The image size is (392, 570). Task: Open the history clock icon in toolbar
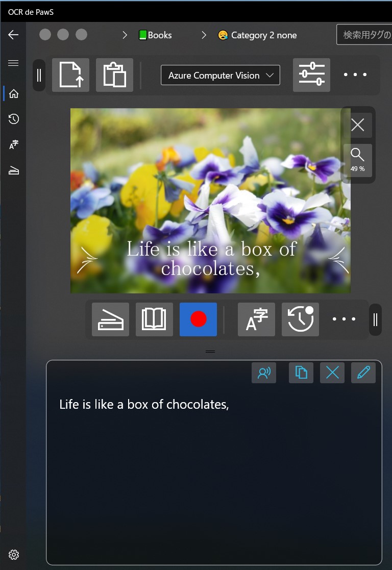pyautogui.click(x=300, y=319)
